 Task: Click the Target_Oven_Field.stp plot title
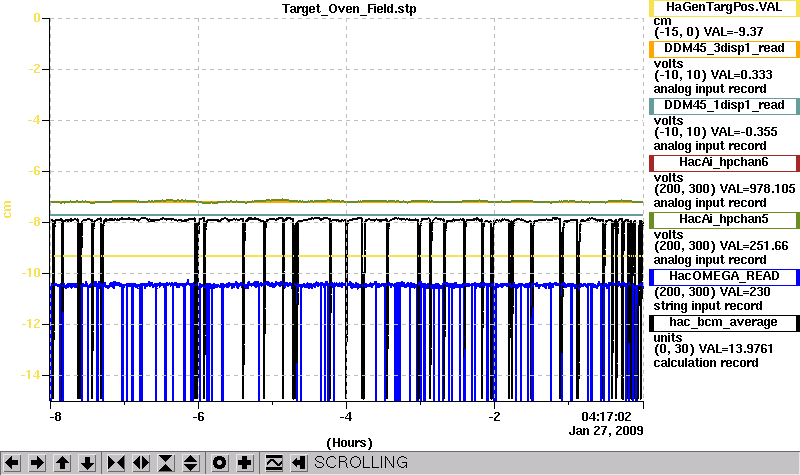coord(349,9)
